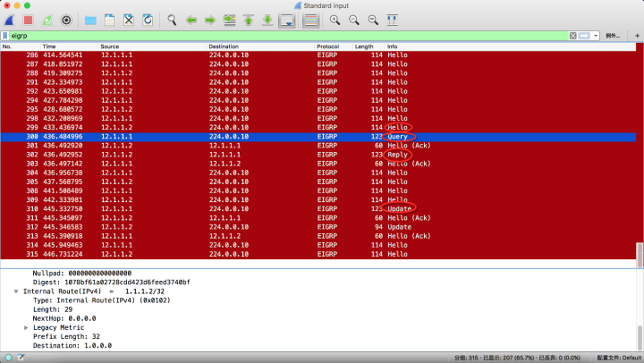The width and height of the screenshot is (644, 363).
Task: Apply the display filter arrow button
Action: [x=584, y=36]
